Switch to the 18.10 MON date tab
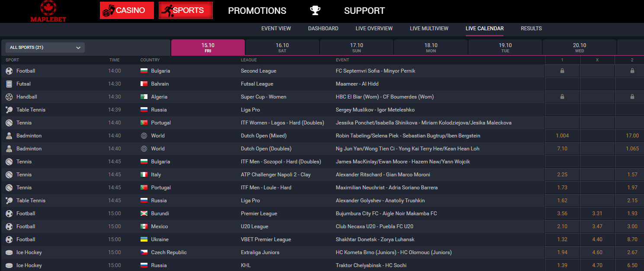Viewport: 644px width, 271px height. click(431, 48)
